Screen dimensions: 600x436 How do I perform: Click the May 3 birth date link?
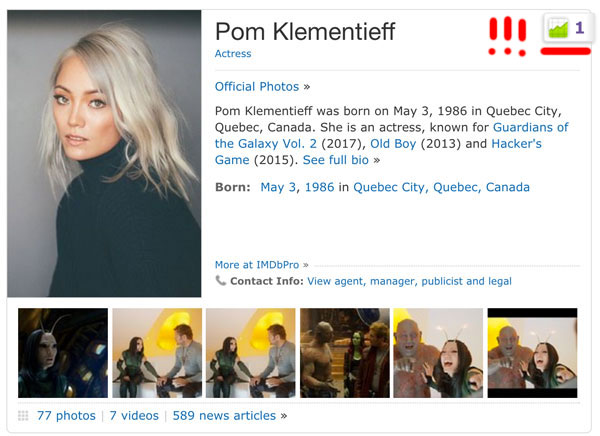pyautogui.click(x=279, y=187)
